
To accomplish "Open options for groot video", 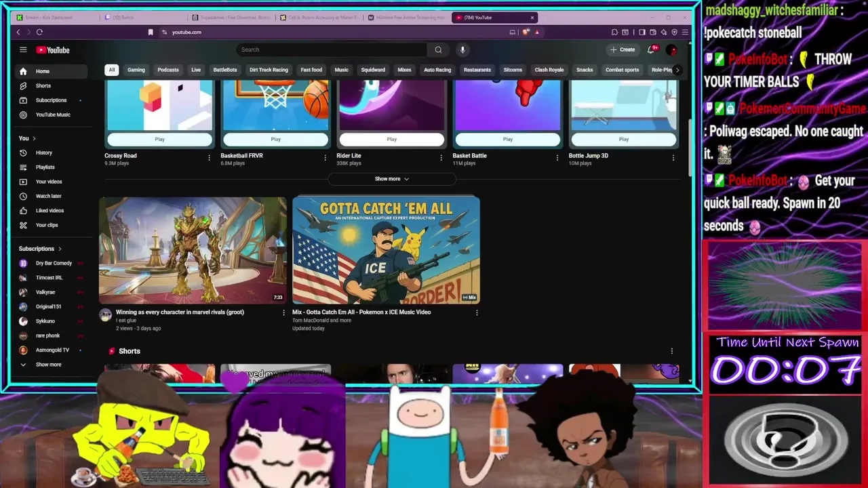I will click(x=283, y=312).
